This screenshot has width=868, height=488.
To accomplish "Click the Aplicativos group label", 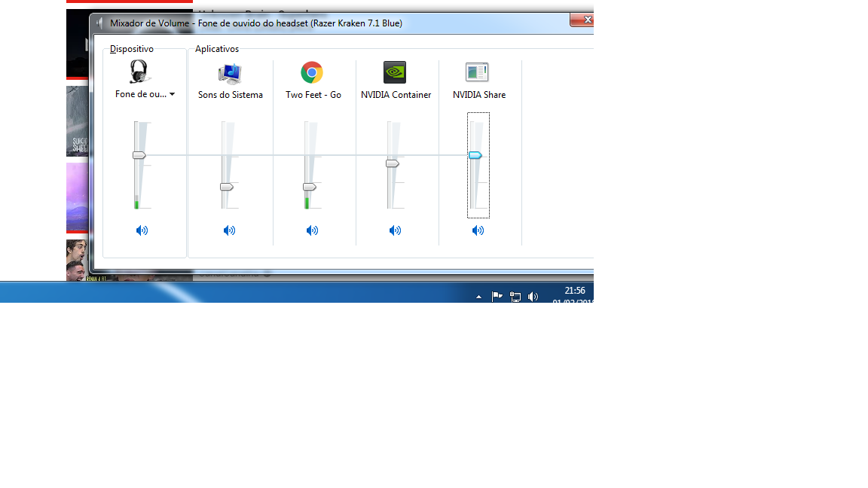I will pyautogui.click(x=217, y=49).
